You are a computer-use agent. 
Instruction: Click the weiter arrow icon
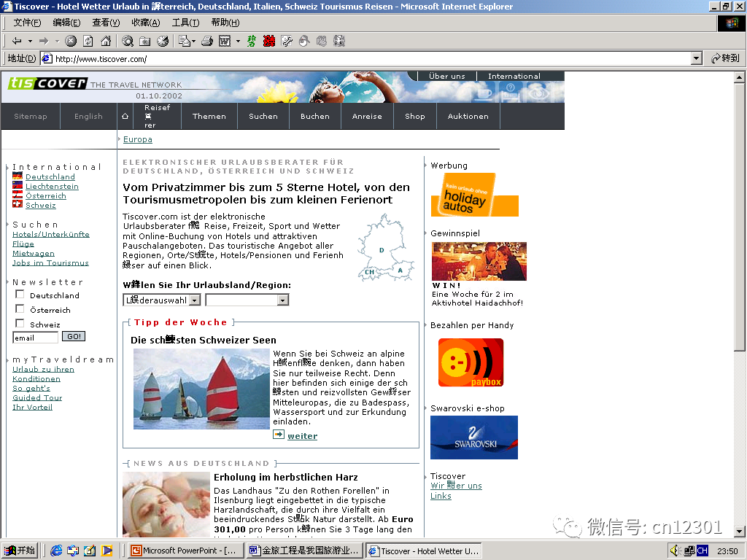(x=278, y=435)
